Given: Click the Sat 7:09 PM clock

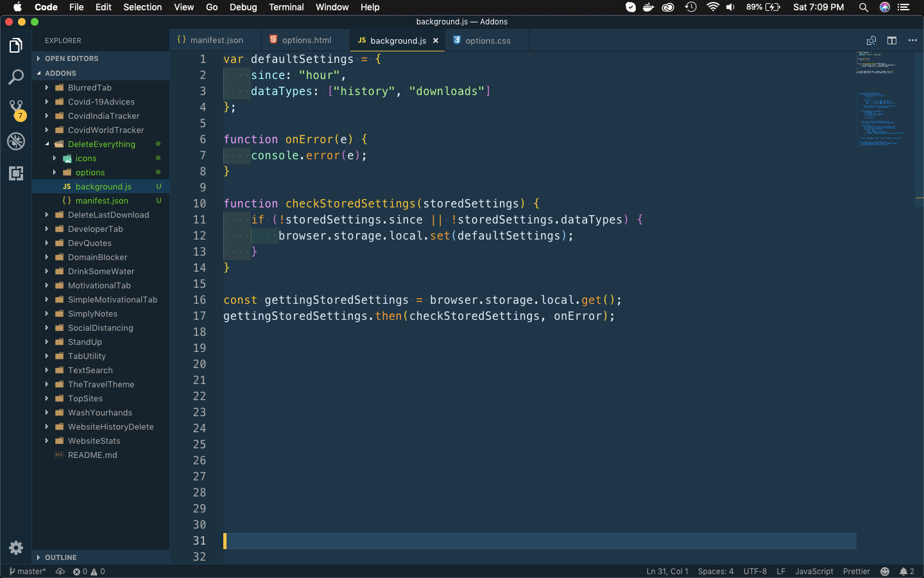Looking at the screenshot, I should coord(818,7).
